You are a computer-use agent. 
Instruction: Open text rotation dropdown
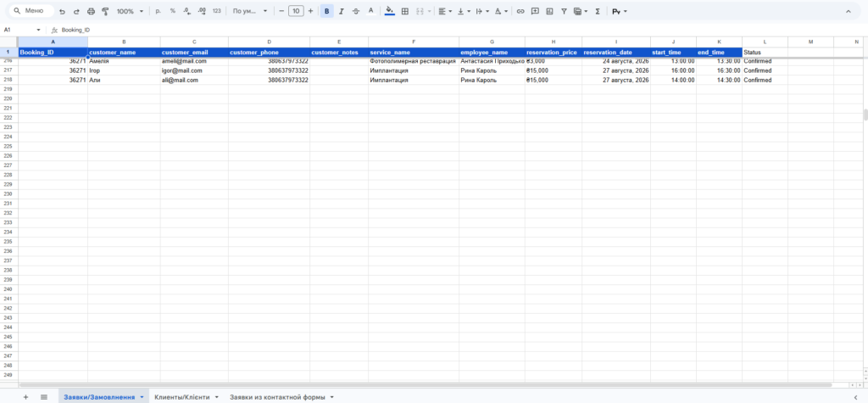point(501,11)
